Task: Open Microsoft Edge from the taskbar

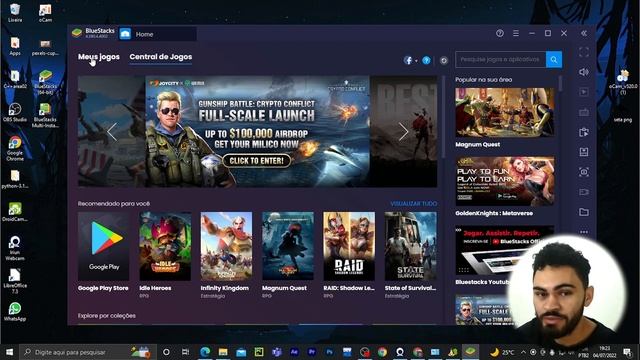Action: (205, 351)
